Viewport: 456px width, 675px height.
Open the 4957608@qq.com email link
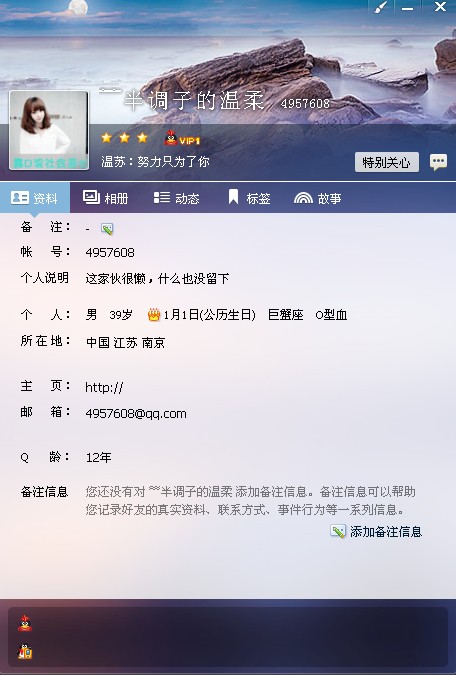[x=136, y=414]
